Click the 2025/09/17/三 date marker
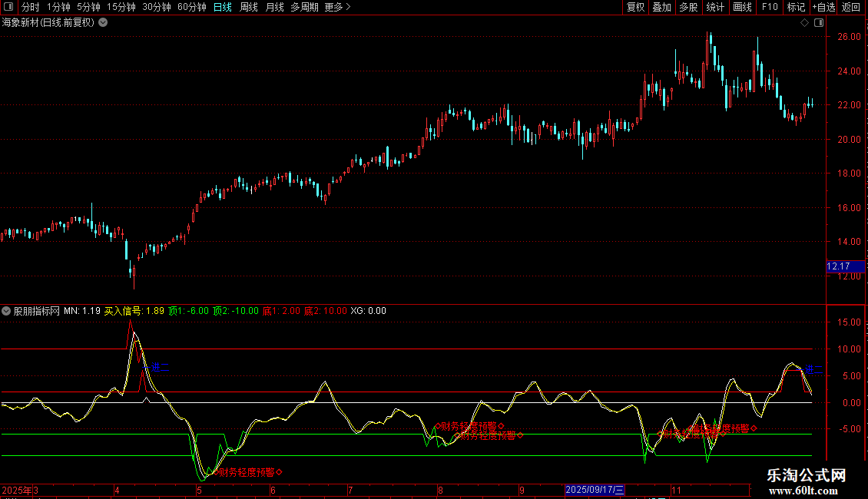868x499 pixels. pyautogui.click(x=595, y=490)
